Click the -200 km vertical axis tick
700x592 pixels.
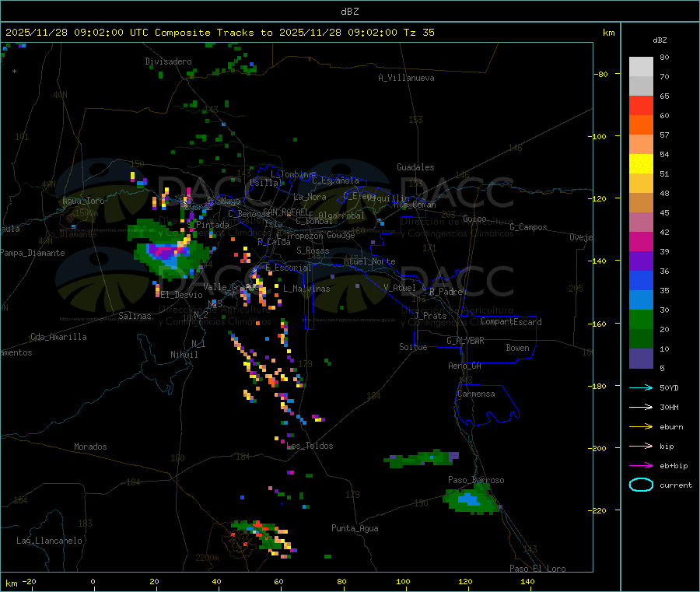597,448
